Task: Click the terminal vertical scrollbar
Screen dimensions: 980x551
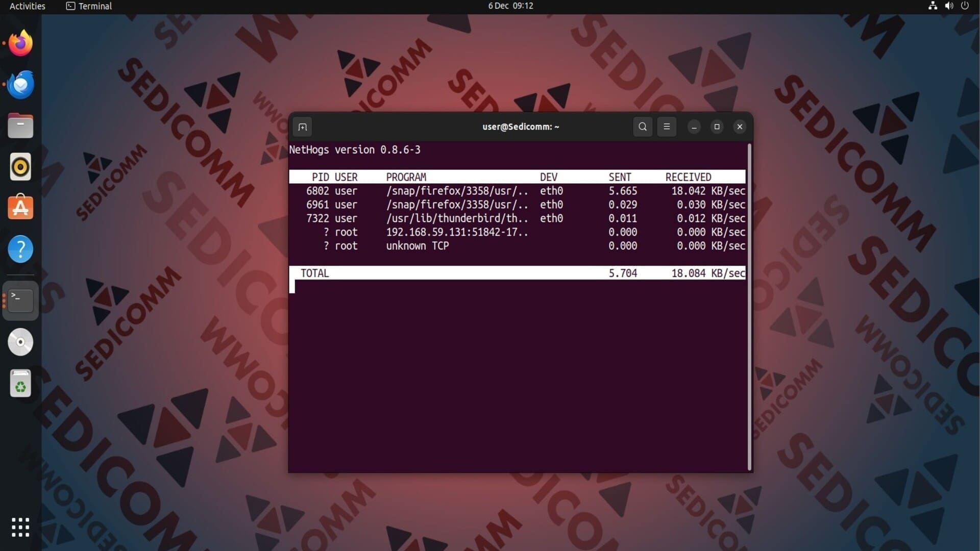Action: 749,307
